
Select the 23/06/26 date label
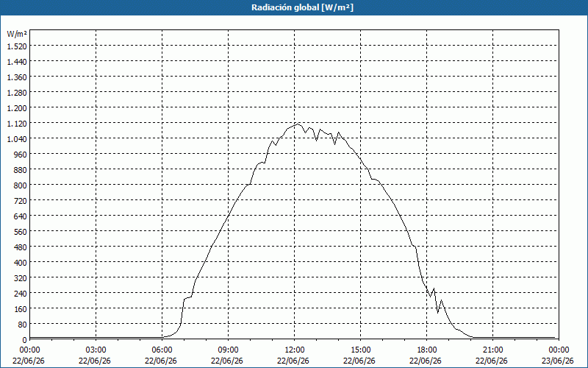(x=558, y=361)
